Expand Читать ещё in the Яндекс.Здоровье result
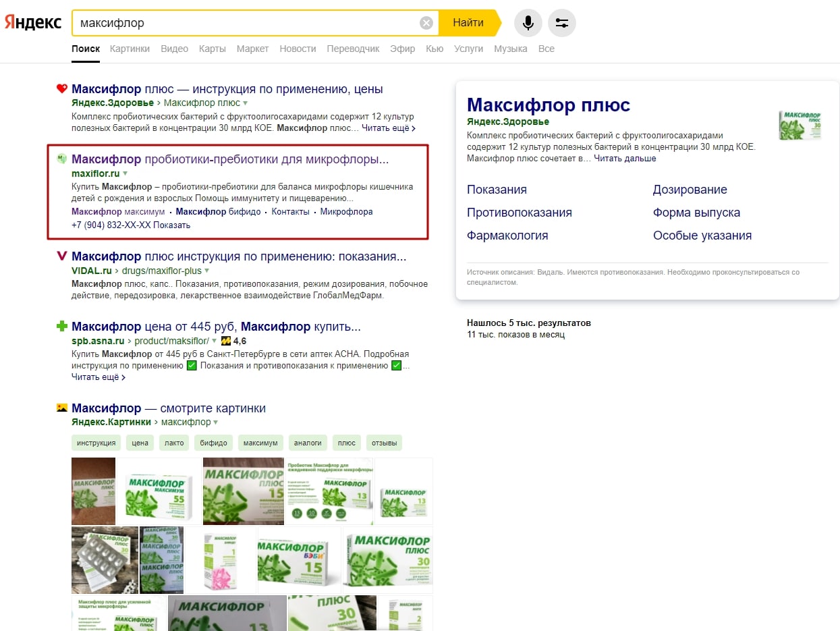The image size is (840, 631). click(389, 128)
